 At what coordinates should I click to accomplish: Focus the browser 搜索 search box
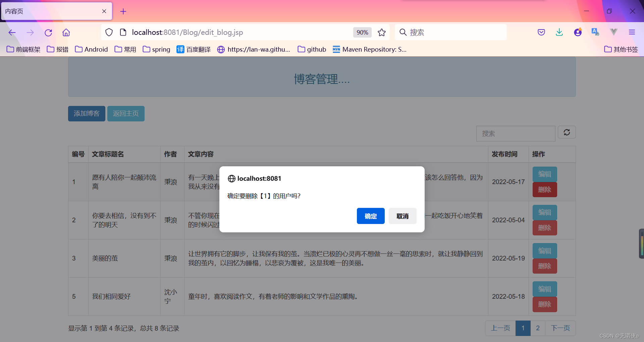[x=451, y=32]
